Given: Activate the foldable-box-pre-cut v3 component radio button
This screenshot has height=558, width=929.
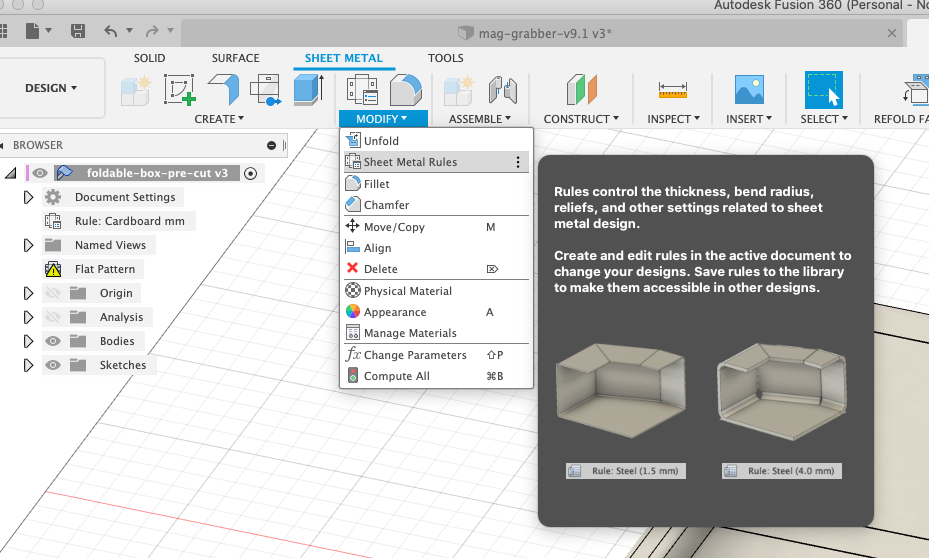Looking at the screenshot, I should point(251,174).
